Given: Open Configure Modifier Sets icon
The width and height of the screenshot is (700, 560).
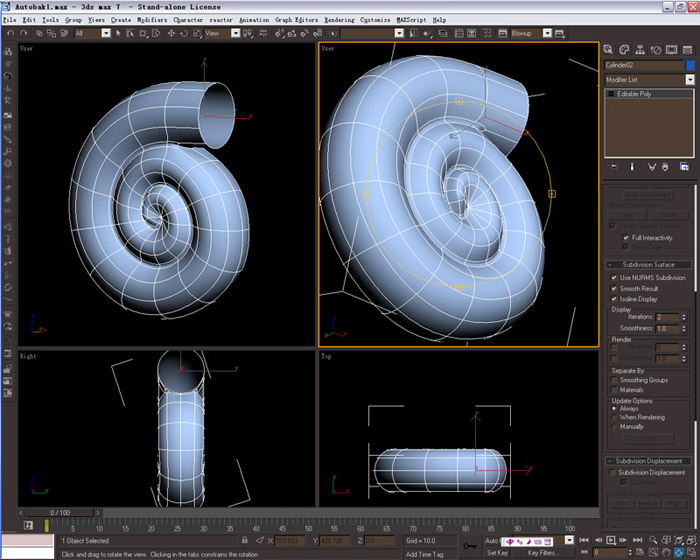Looking at the screenshot, I should [x=684, y=167].
